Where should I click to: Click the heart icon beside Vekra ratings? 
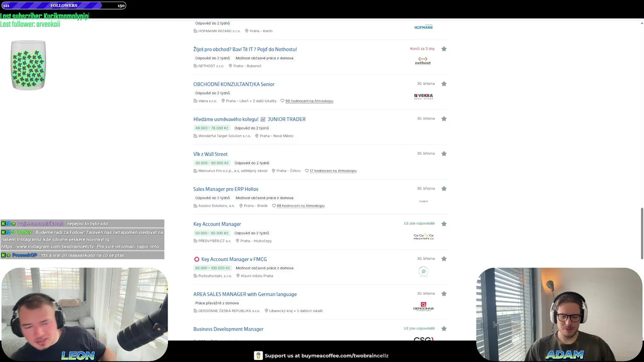(282, 101)
